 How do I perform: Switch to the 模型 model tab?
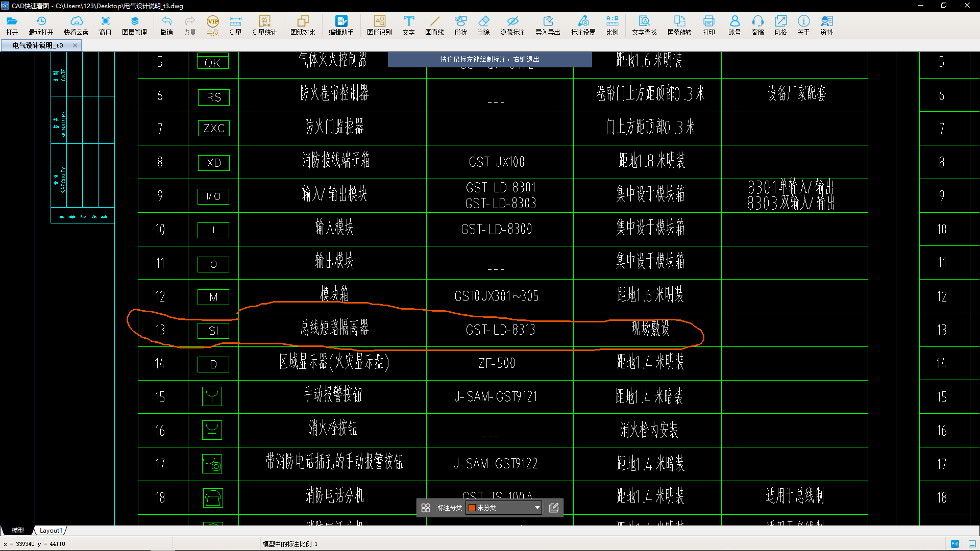[18, 531]
